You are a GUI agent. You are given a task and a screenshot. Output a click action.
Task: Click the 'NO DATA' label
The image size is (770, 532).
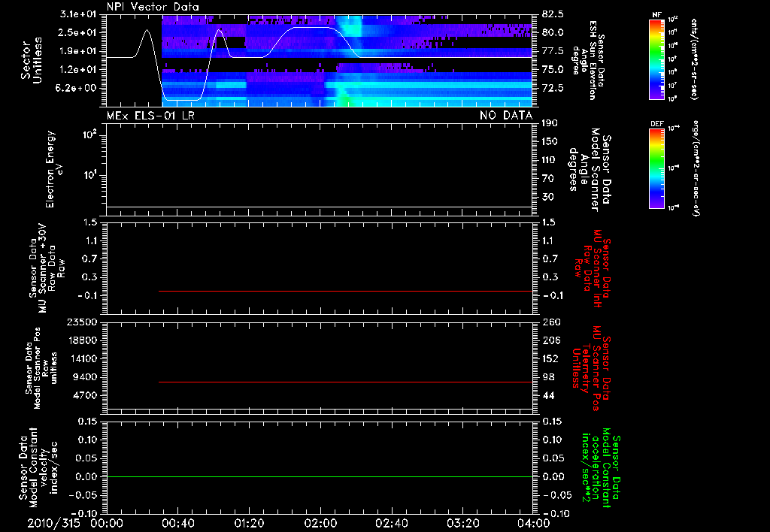(506, 116)
